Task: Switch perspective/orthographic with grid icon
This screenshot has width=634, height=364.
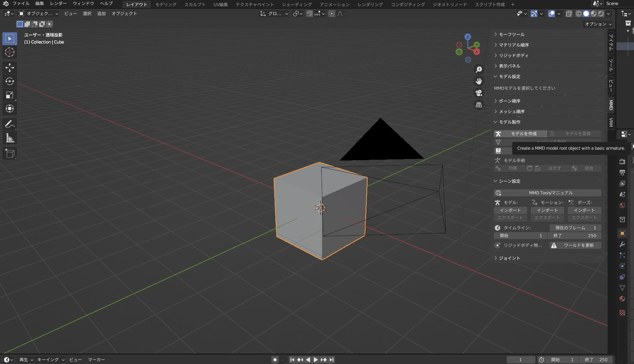Action: [479, 105]
